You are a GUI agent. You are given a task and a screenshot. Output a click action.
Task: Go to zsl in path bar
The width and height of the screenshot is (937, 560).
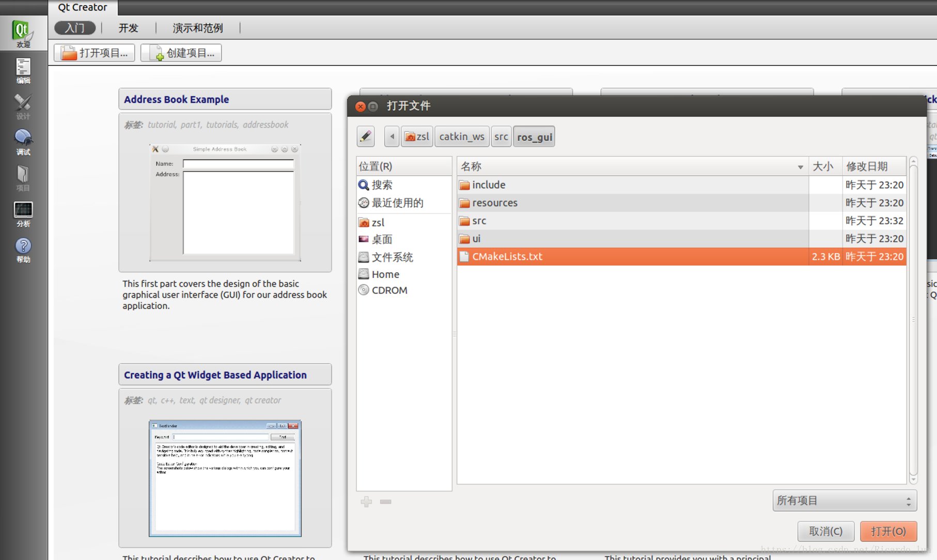point(417,136)
